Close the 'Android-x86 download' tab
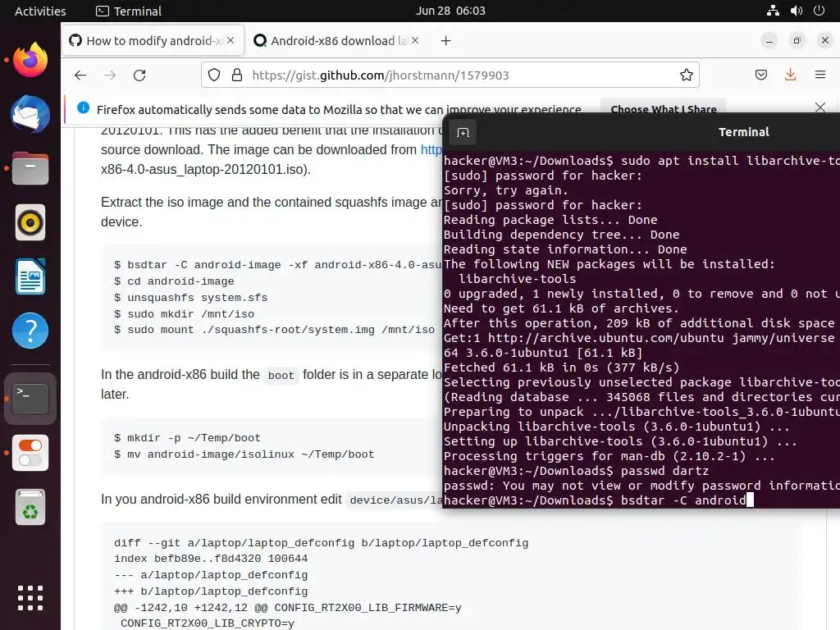The image size is (840, 630). (x=414, y=41)
